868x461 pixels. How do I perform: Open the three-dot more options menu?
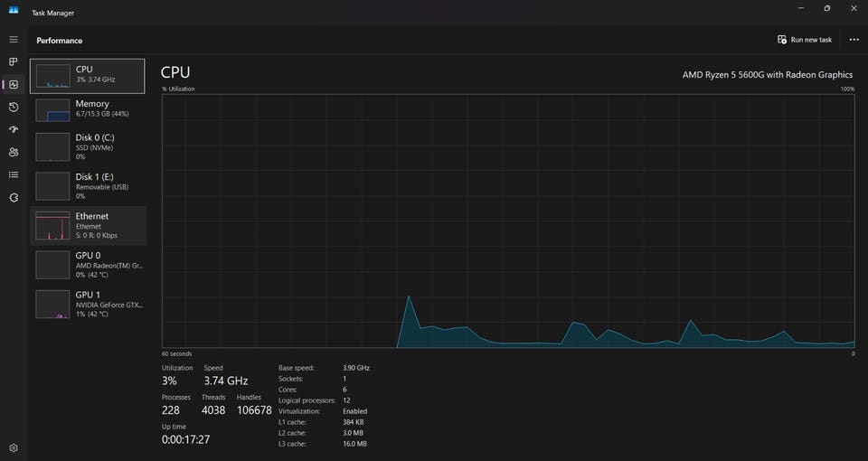click(x=854, y=40)
